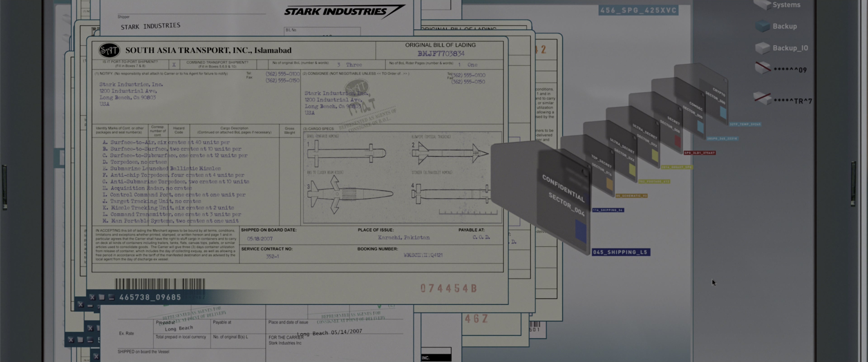Screen dimensions: 868x362
Task: Open the Systems drive icon
Action: pyautogui.click(x=762, y=4)
